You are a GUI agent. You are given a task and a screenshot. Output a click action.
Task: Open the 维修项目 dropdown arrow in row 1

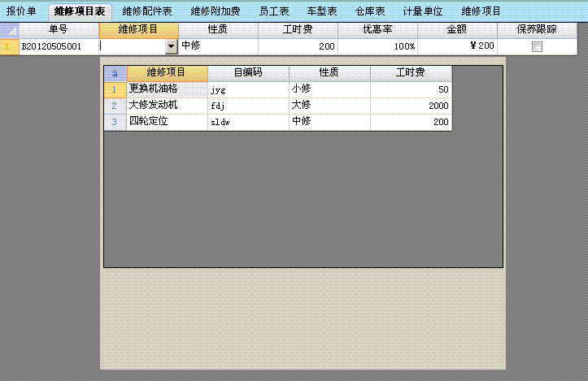pos(171,46)
